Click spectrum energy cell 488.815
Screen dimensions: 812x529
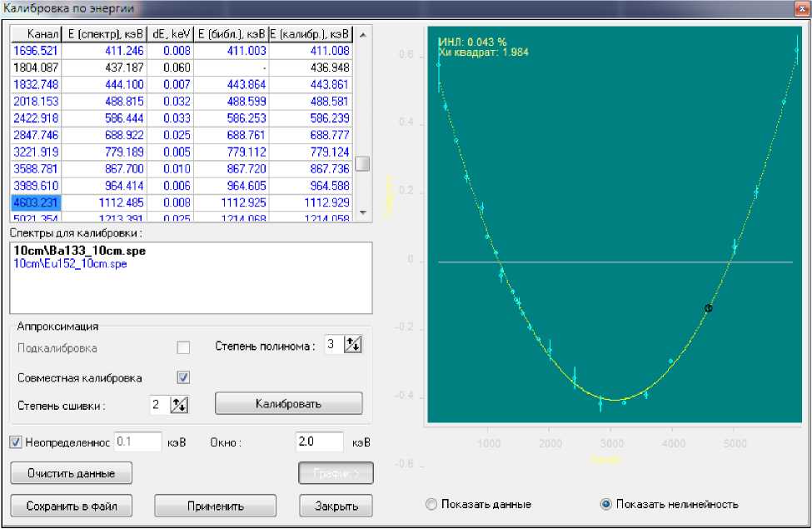pyautogui.click(x=105, y=102)
